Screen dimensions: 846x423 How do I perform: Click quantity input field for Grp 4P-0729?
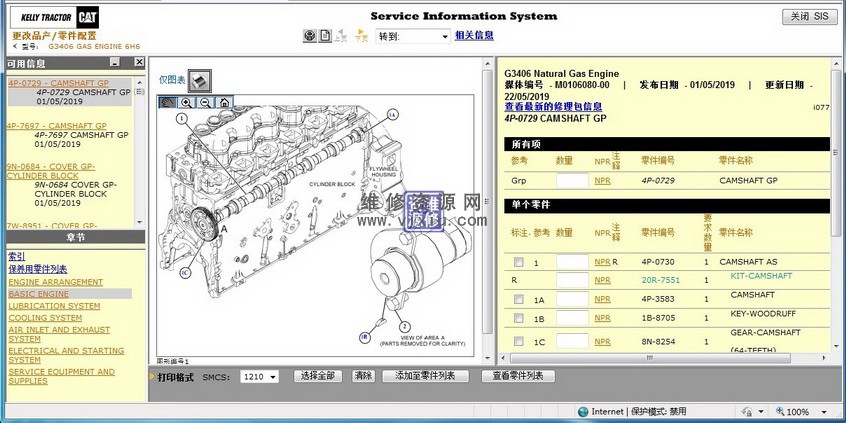pyautogui.click(x=572, y=181)
